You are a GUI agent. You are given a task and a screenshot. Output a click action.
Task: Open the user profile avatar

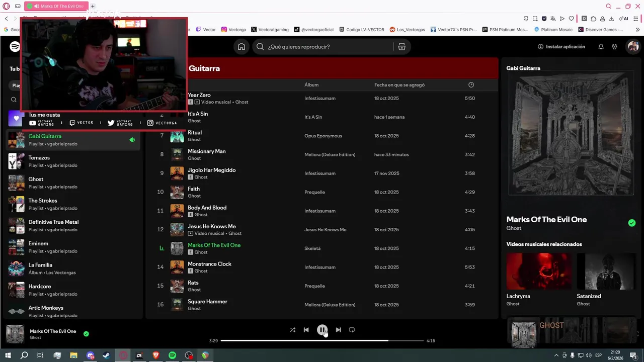point(632,47)
